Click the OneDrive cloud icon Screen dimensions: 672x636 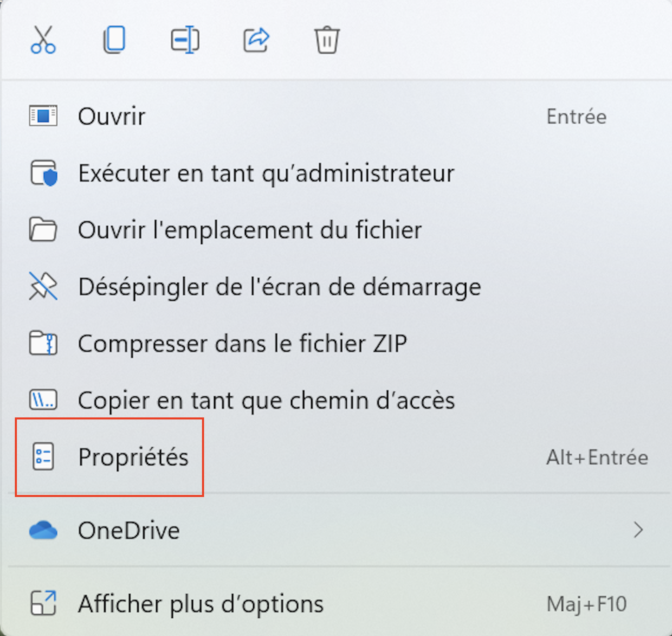coord(43,530)
